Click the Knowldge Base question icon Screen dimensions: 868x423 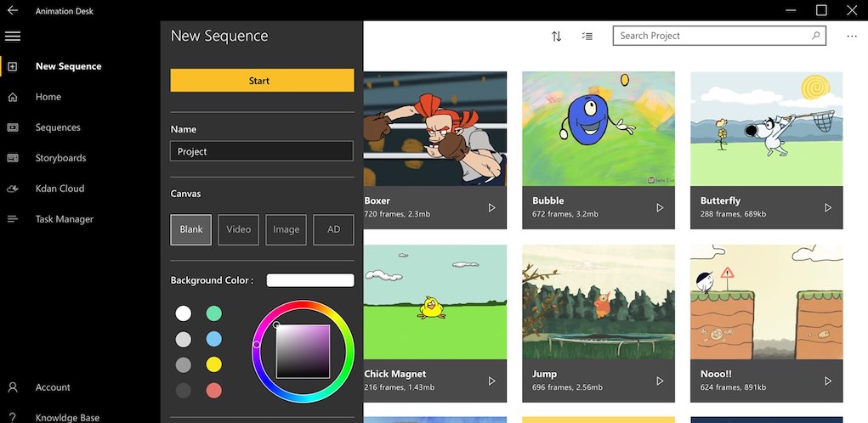pyautogui.click(x=12, y=417)
